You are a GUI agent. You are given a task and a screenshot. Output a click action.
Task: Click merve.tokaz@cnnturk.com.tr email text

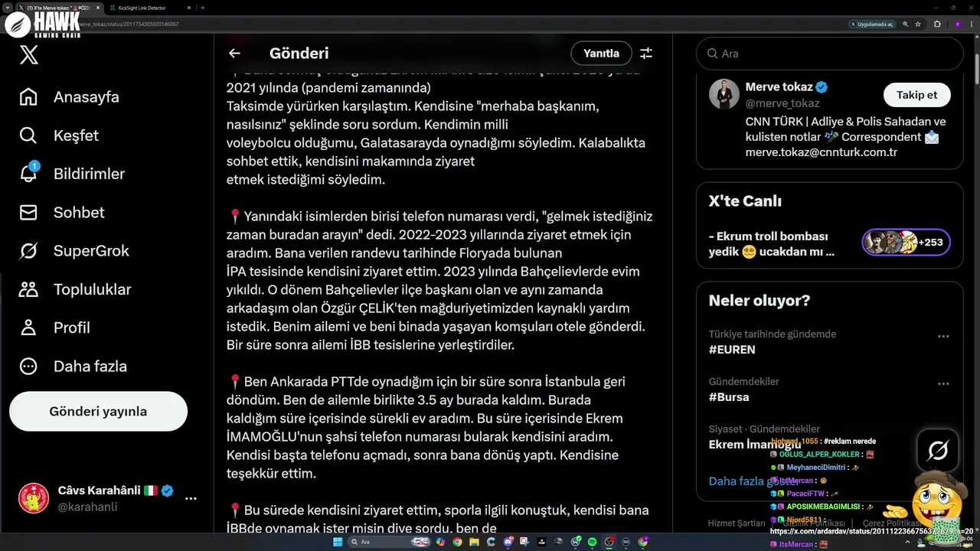click(x=821, y=152)
